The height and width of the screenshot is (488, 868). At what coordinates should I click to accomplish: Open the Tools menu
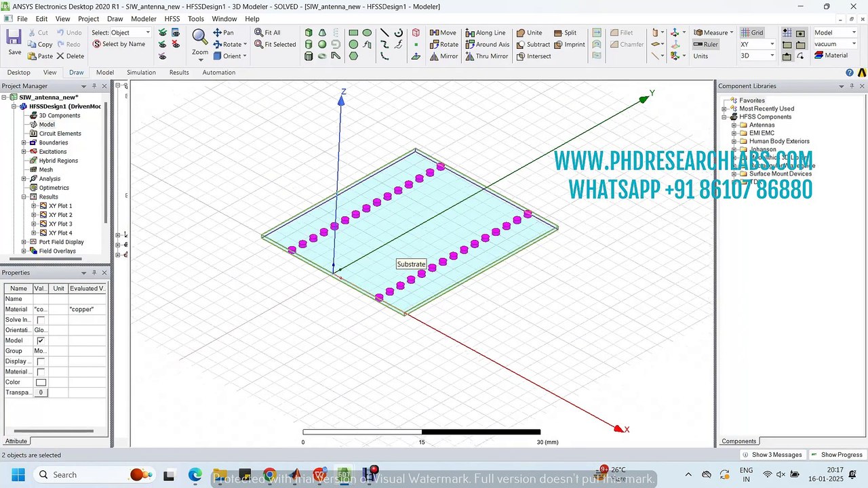(196, 19)
